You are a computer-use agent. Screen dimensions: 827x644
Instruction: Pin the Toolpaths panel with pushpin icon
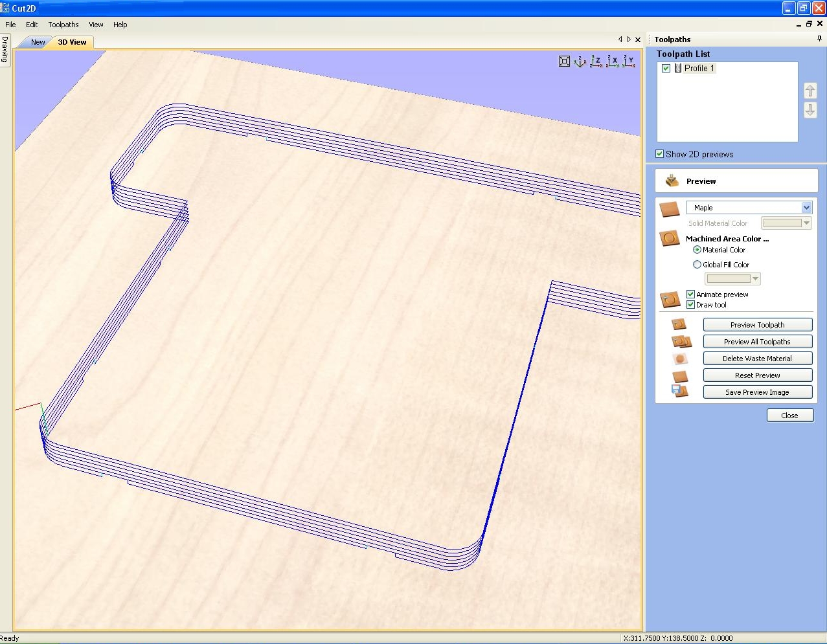coord(819,39)
